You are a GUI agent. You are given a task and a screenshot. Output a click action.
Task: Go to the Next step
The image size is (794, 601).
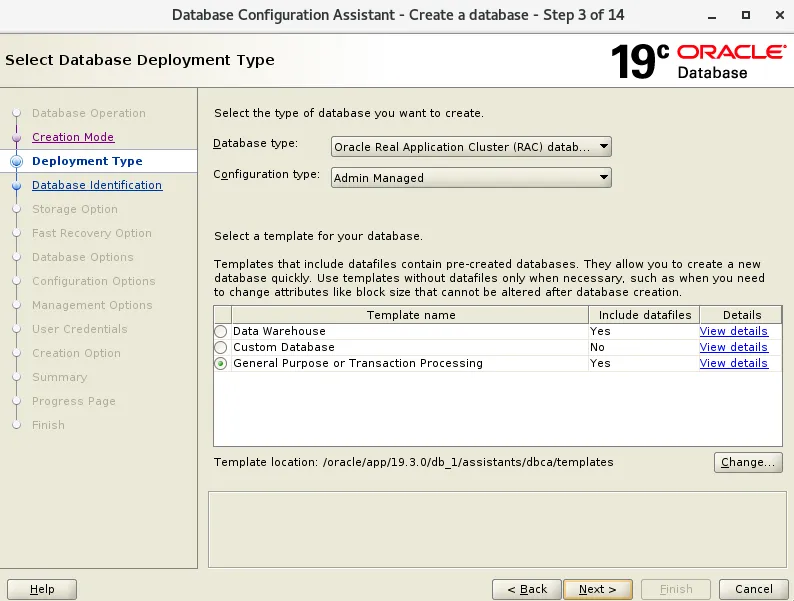tap(598, 589)
